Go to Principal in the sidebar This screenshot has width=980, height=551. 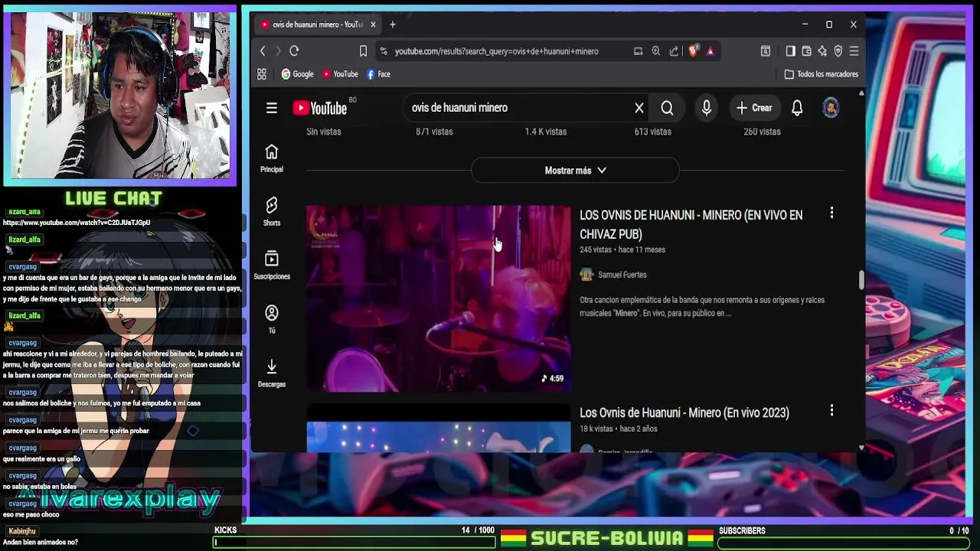[x=272, y=158]
